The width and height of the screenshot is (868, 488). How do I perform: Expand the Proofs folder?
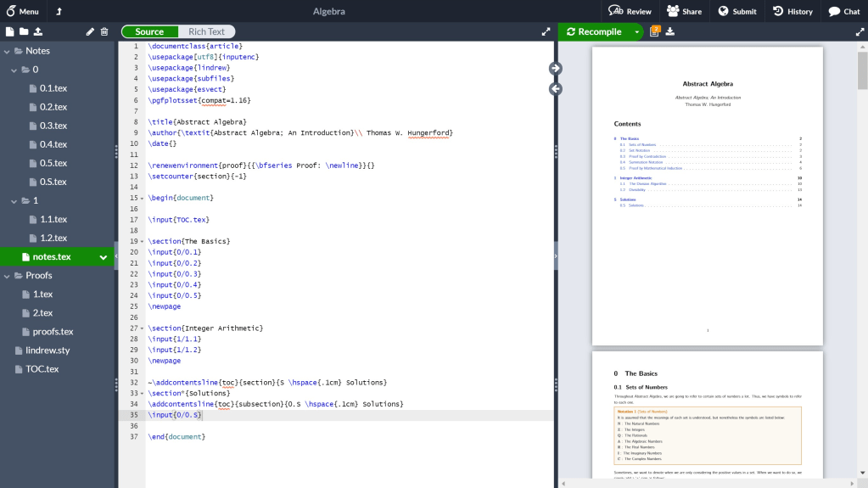click(x=8, y=276)
